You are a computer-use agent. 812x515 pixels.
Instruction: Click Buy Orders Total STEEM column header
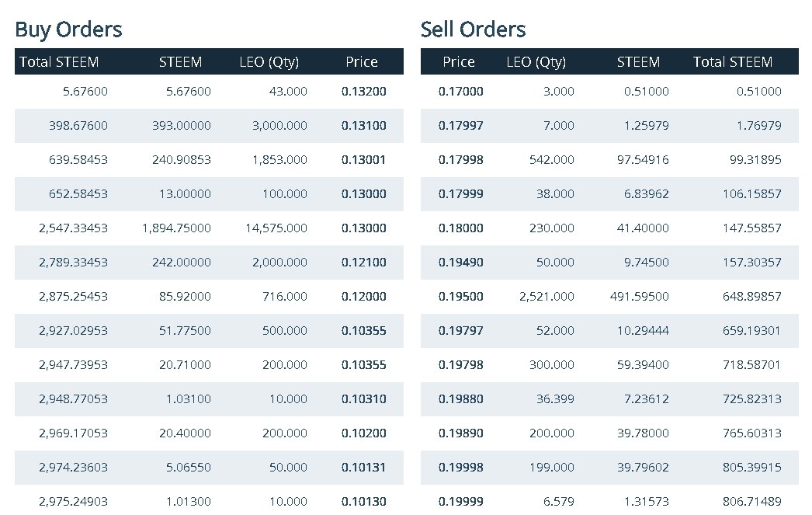[59, 62]
